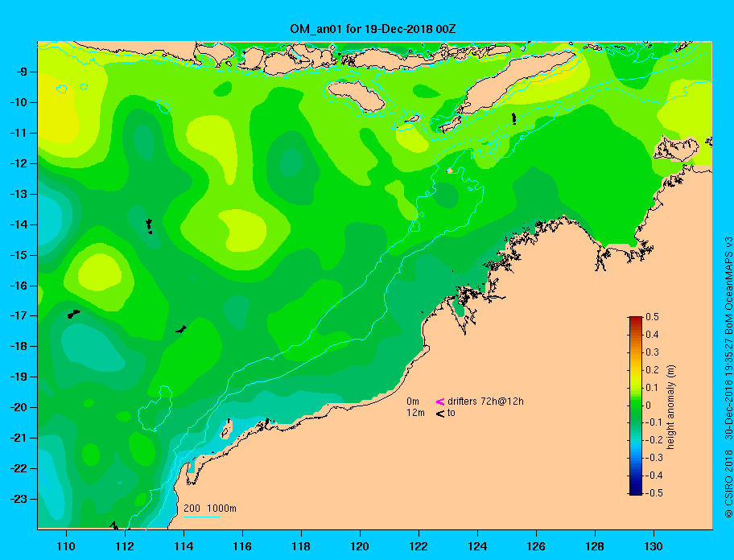Click the 124 longitude axis label

pyautogui.click(x=477, y=546)
